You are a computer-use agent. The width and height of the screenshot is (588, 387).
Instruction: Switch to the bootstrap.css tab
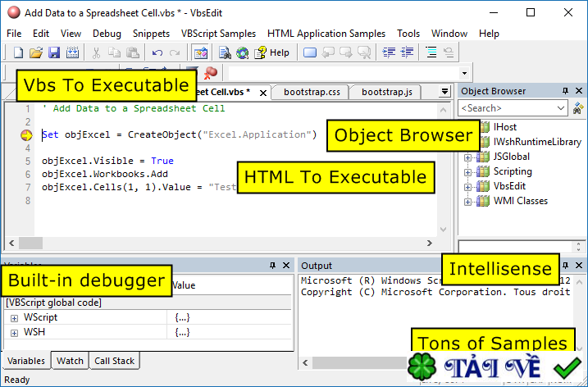pyautogui.click(x=312, y=93)
